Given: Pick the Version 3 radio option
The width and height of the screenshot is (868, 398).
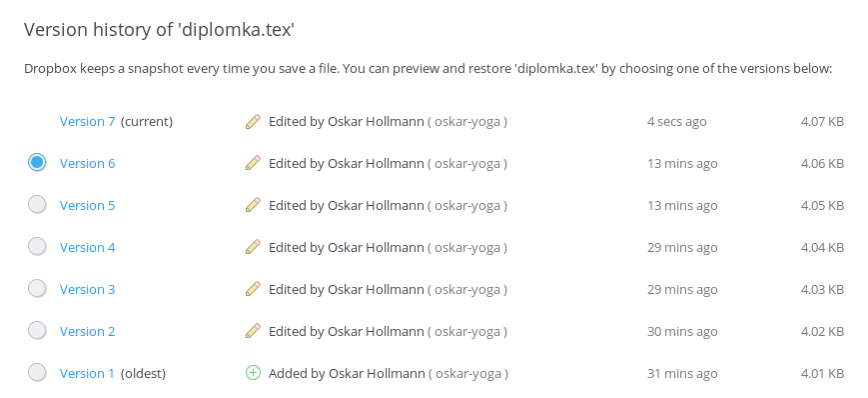Looking at the screenshot, I should coord(37,288).
